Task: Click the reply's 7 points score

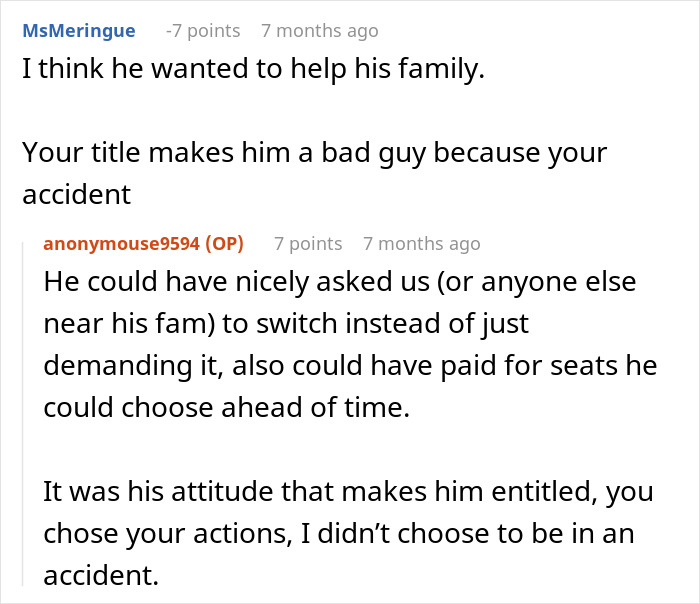Action: [x=308, y=243]
